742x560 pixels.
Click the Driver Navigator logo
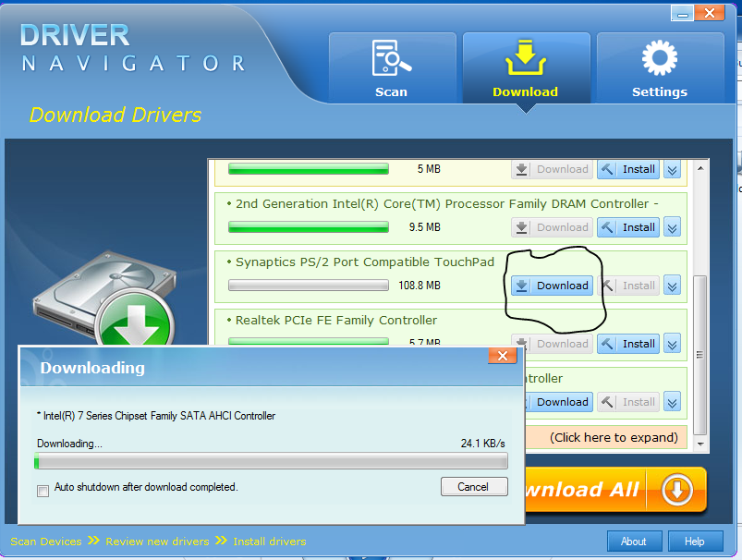(132, 48)
